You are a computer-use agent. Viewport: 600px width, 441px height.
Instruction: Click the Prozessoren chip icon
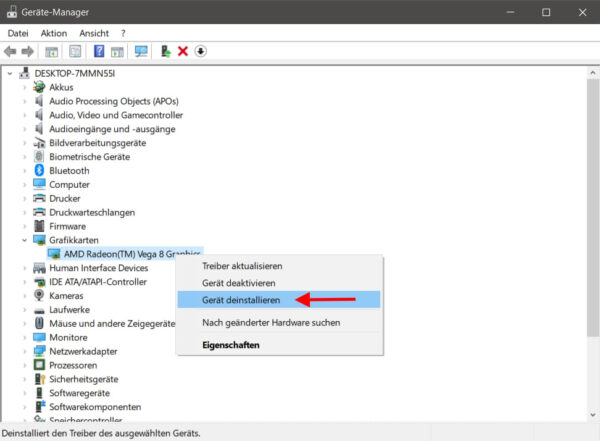point(39,365)
